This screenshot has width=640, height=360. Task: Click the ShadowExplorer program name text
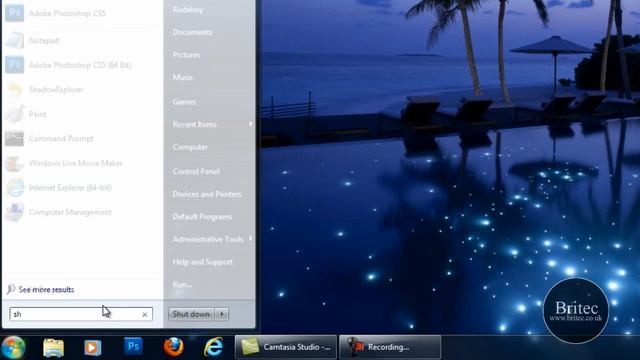(56, 90)
